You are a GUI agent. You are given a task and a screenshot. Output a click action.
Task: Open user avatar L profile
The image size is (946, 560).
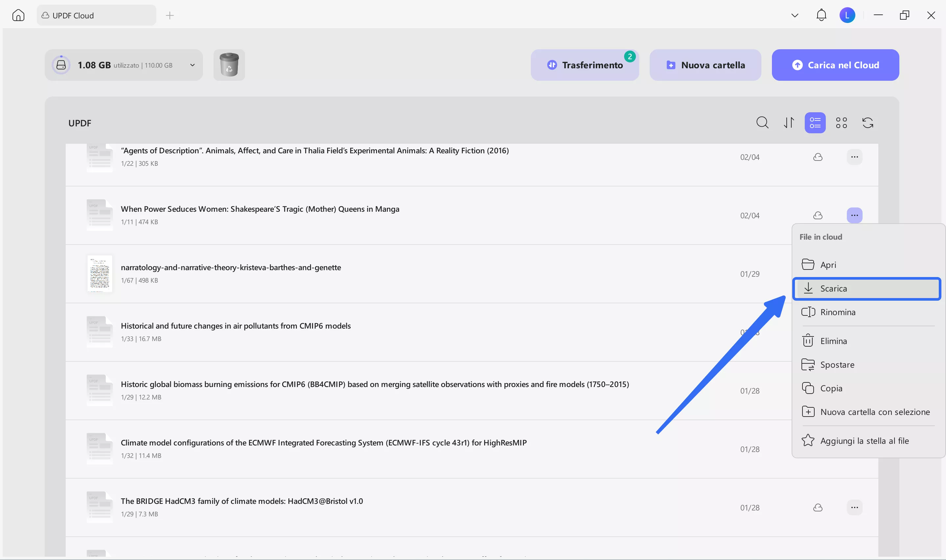[x=847, y=15]
